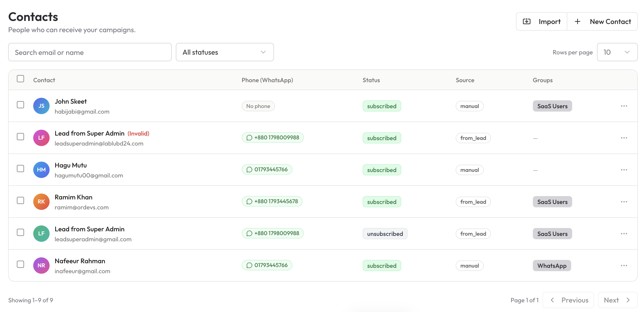The width and height of the screenshot is (644, 312).
Task: Click the HM avatar of Hagu Mutu
Action: pyautogui.click(x=41, y=170)
